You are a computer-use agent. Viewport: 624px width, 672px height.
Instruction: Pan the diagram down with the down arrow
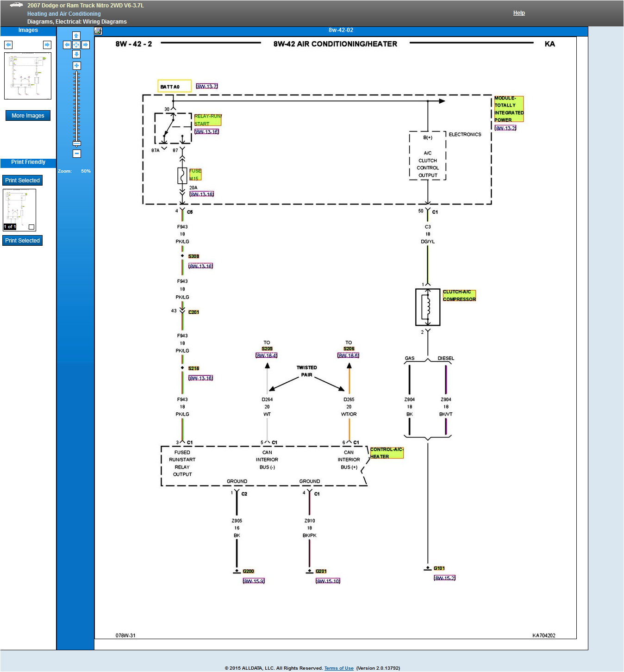(76, 54)
